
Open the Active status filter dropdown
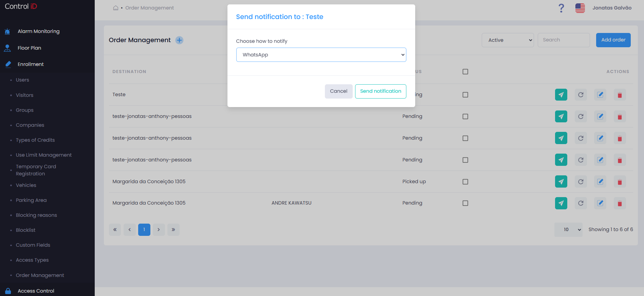tap(508, 40)
